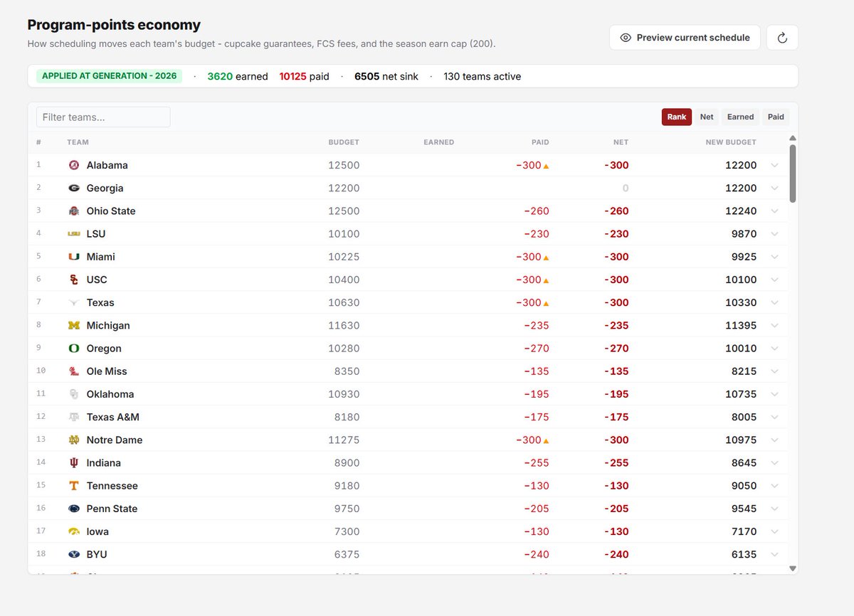Click the 6505 net sink summary
Image resolution: width=854 pixels, height=616 pixels.
(386, 76)
